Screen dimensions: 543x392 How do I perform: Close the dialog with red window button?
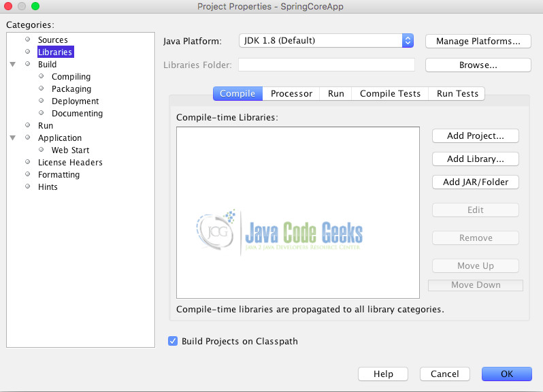(8, 6)
